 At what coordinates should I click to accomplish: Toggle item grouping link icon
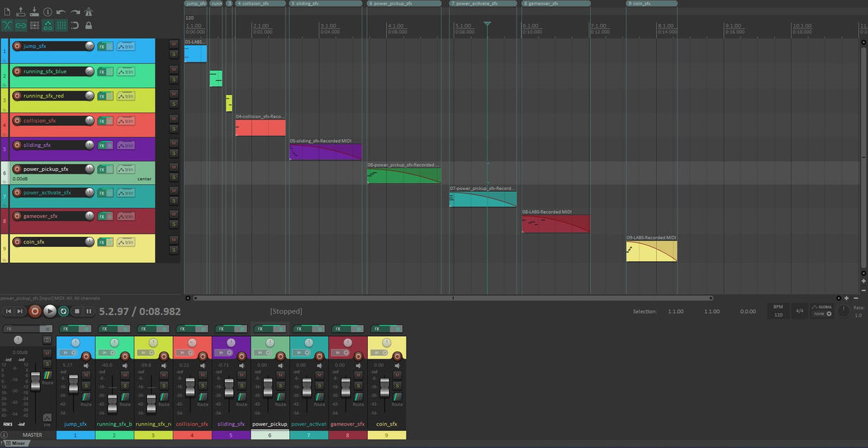[20, 25]
